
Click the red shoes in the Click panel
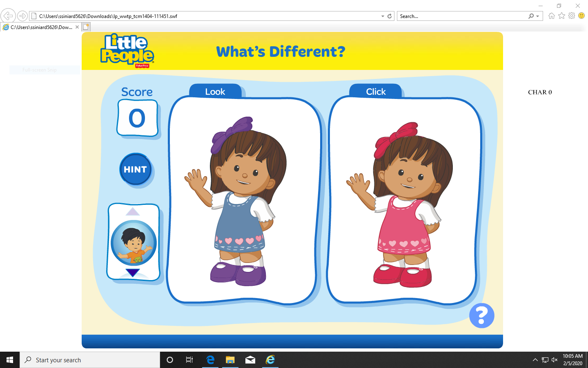[x=403, y=276]
